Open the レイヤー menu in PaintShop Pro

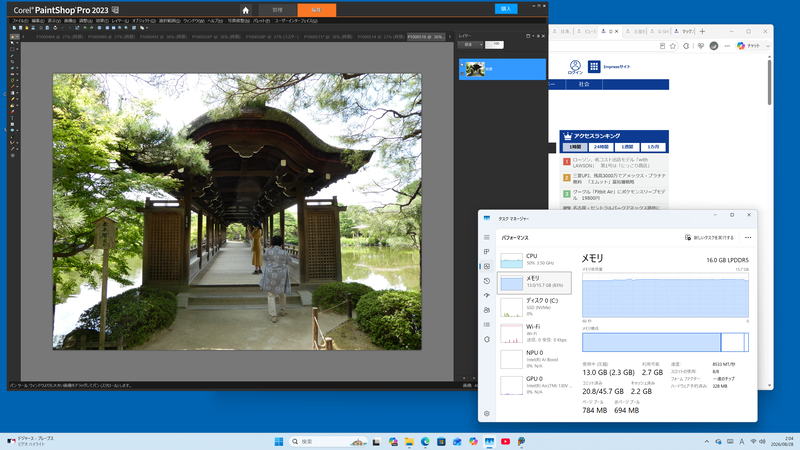click(x=120, y=21)
